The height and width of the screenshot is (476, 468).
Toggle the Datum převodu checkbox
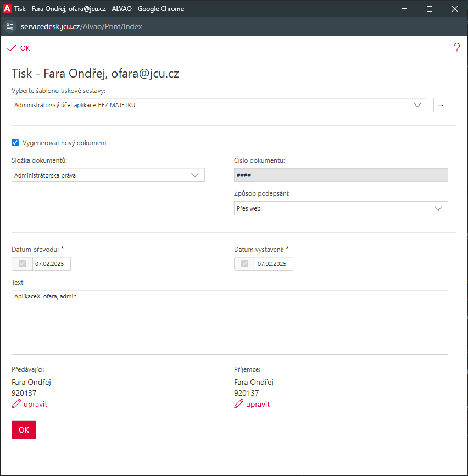(23, 264)
